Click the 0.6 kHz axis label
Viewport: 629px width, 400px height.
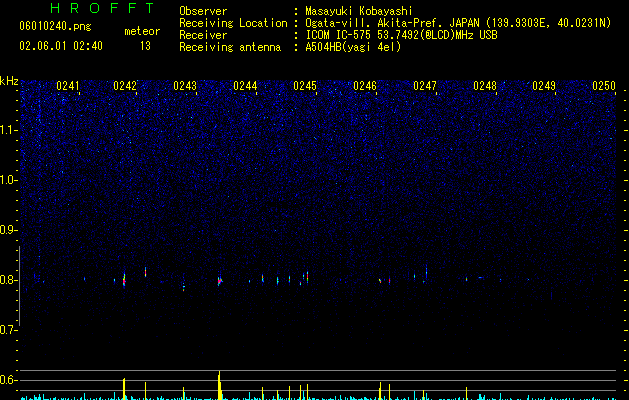click(x=9, y=380)
